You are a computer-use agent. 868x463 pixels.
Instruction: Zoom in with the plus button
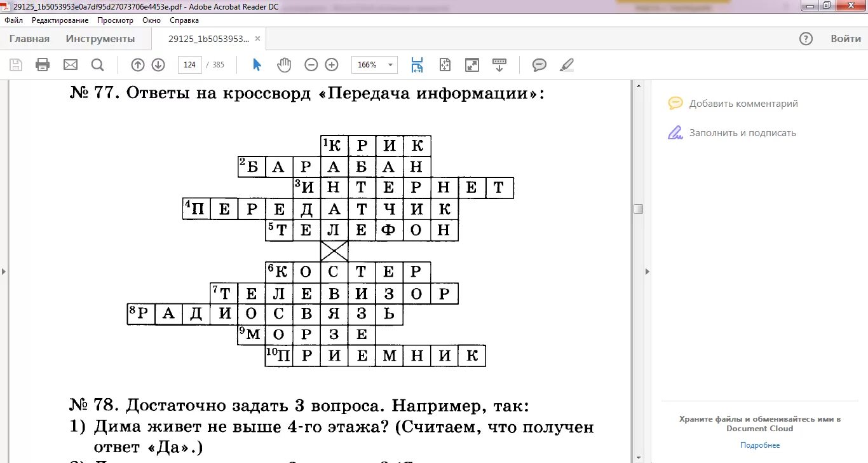pos(332,64)
